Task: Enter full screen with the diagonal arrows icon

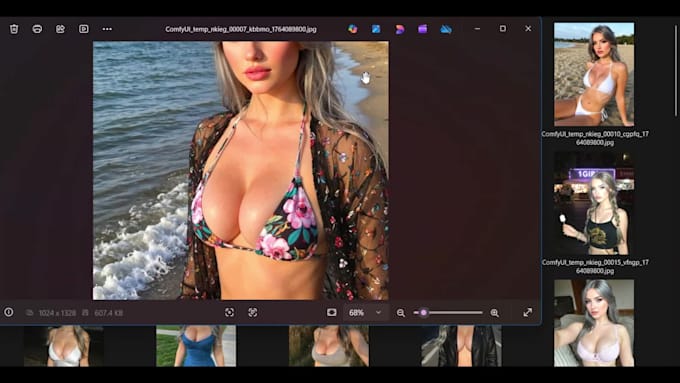Action: point(528,312)
